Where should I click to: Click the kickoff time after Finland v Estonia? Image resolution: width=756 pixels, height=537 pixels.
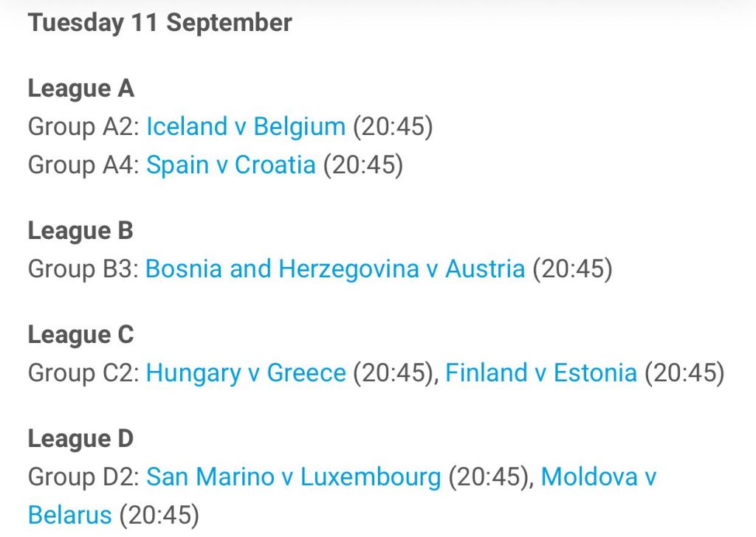pos(684,373)
